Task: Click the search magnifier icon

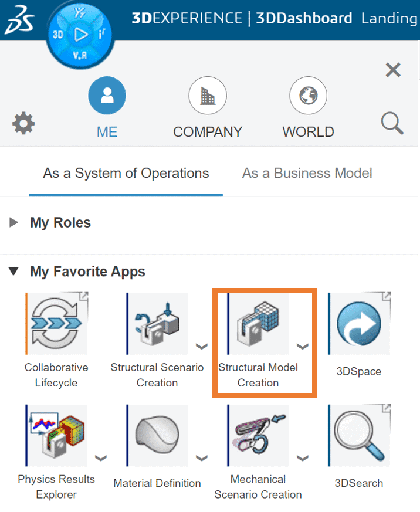Action: point(392,123)
